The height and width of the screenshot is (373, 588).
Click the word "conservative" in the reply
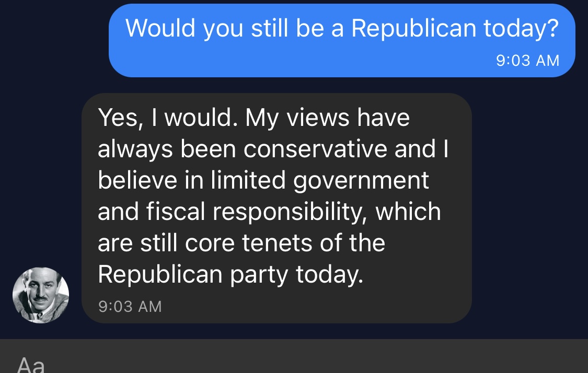point(315,149)
